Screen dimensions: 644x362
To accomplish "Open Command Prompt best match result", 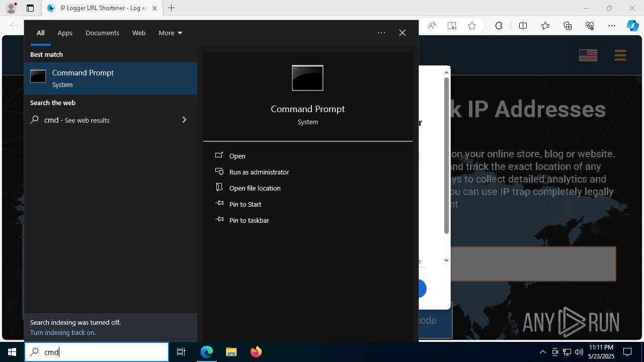I will (111, 78).
